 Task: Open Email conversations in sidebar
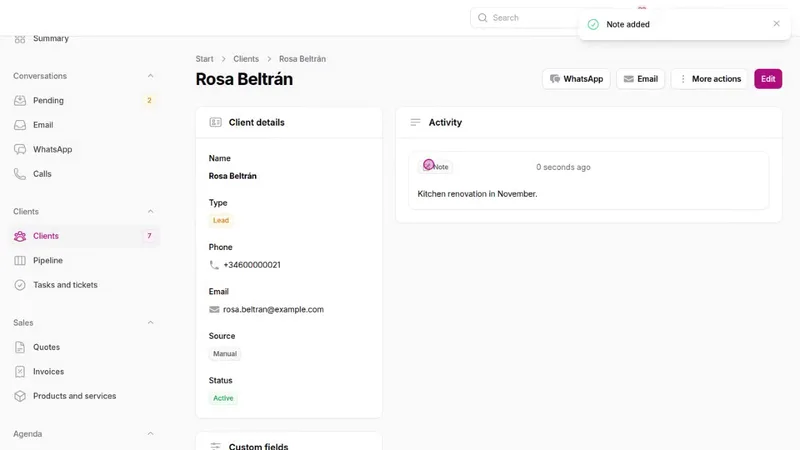click(84, 125)
